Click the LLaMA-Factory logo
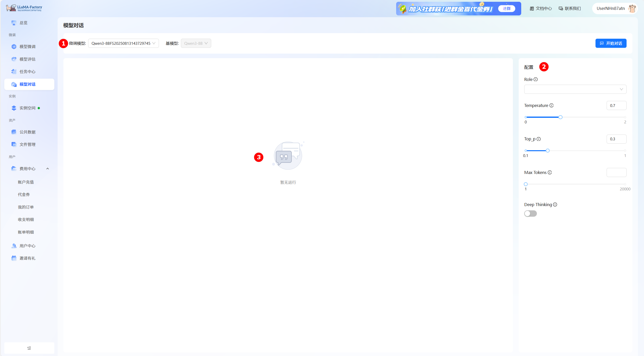Screen dimensions: 644x356 pyautogui.click(x=24, y=8)
